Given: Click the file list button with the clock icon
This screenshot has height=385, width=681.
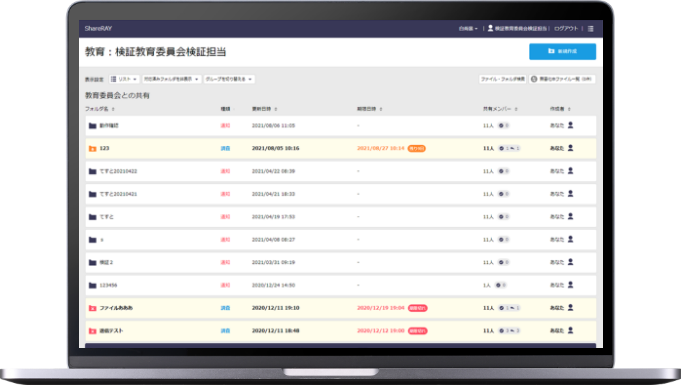Looking at the screenshot, I should (x=562, y=79).
